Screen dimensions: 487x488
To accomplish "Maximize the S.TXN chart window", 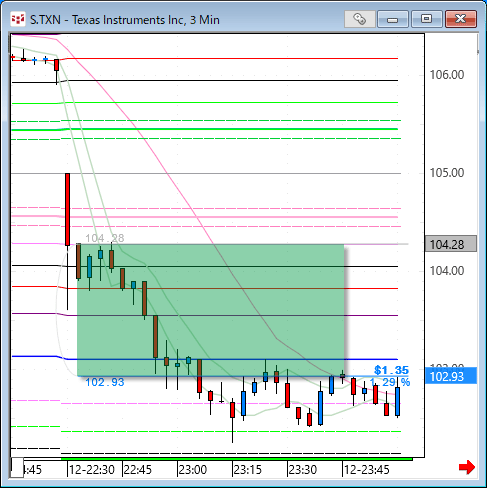I will point(426,19).
